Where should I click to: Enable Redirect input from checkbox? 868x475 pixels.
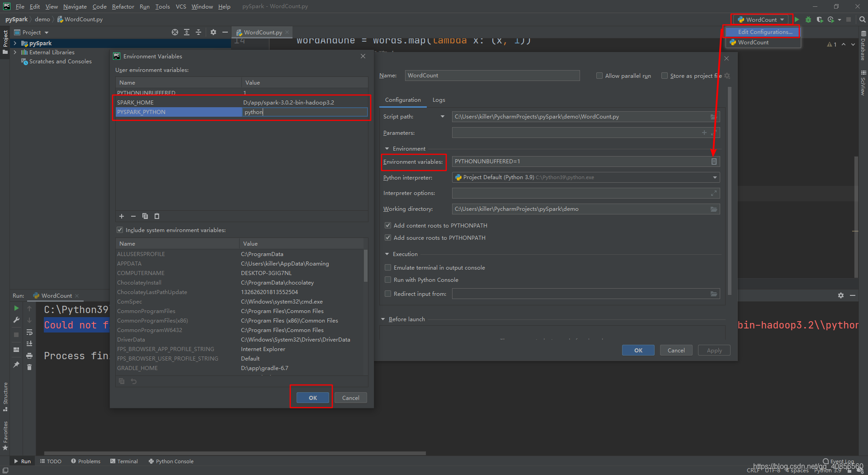click(388, 294)
